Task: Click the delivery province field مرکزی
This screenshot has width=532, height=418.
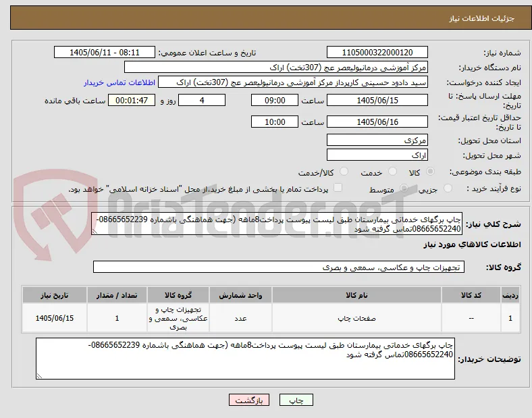Action: pyautogui.click(x=377, y=140)
